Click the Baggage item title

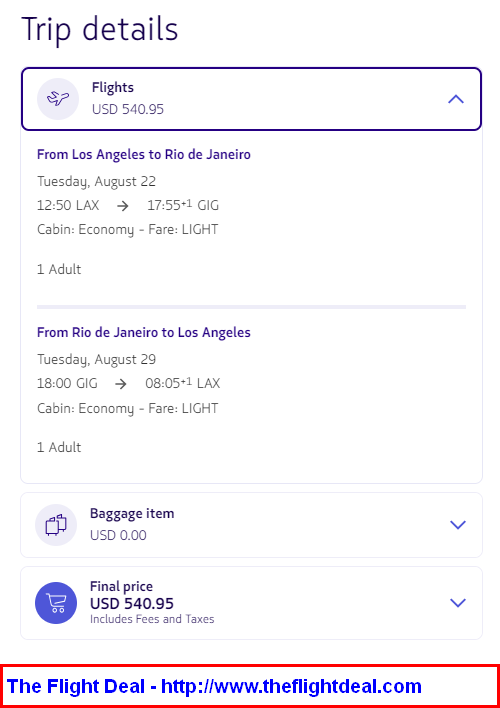tap(132, 514)
